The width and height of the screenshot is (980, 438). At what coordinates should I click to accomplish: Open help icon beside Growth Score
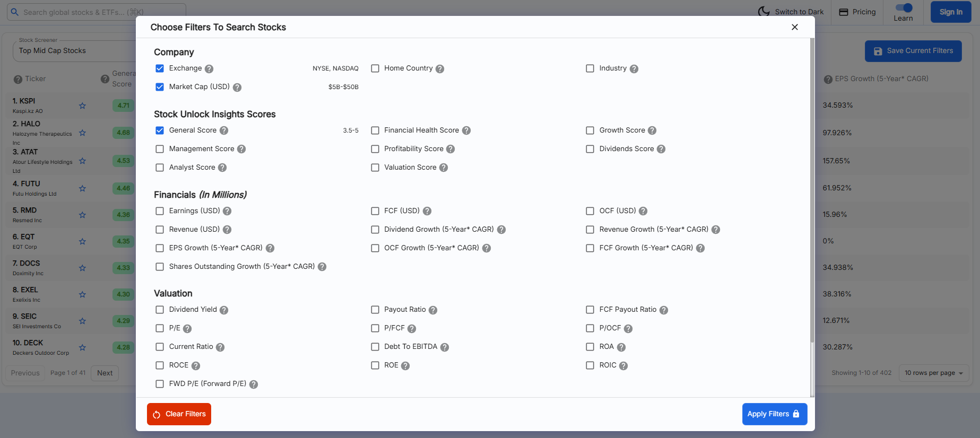tap(652, 130)
